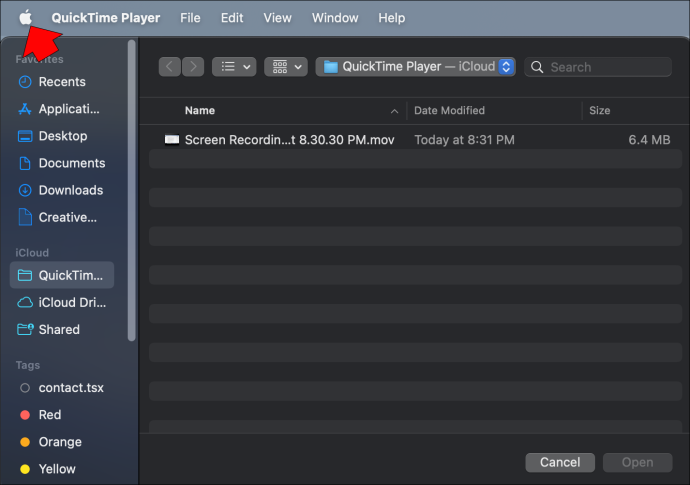
Task: Open the Shared folder in sidebar
Action: [x=61, y=329]
